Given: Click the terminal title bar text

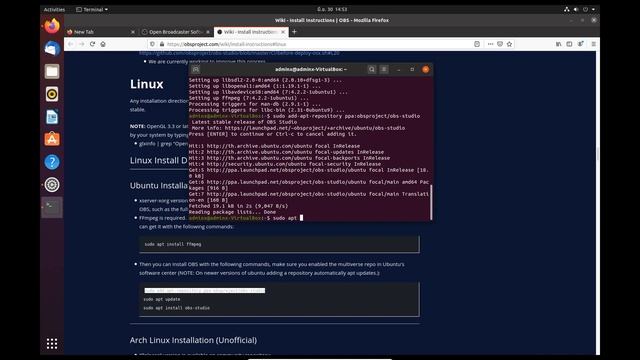Looking at the screenshot, I should pos(311,69).
